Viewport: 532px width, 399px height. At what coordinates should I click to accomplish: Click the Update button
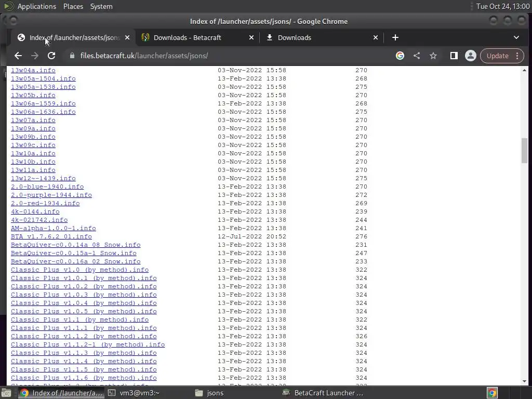pos(497,56)
